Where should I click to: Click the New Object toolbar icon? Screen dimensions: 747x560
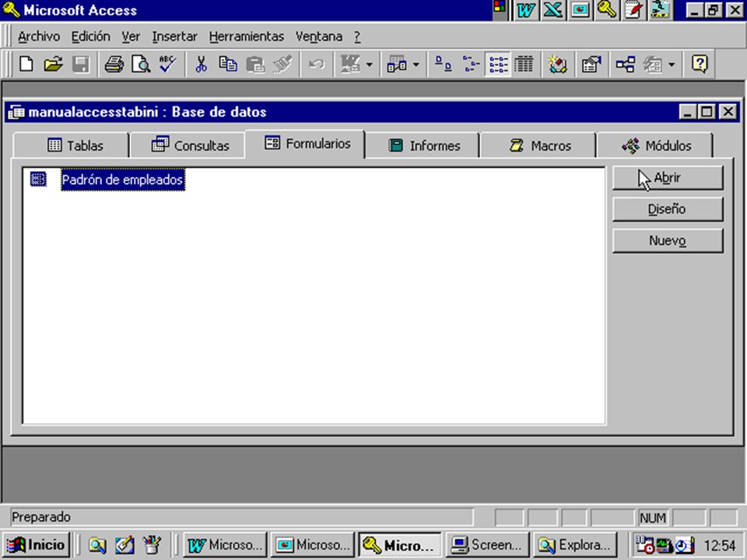tap(653, 64)
